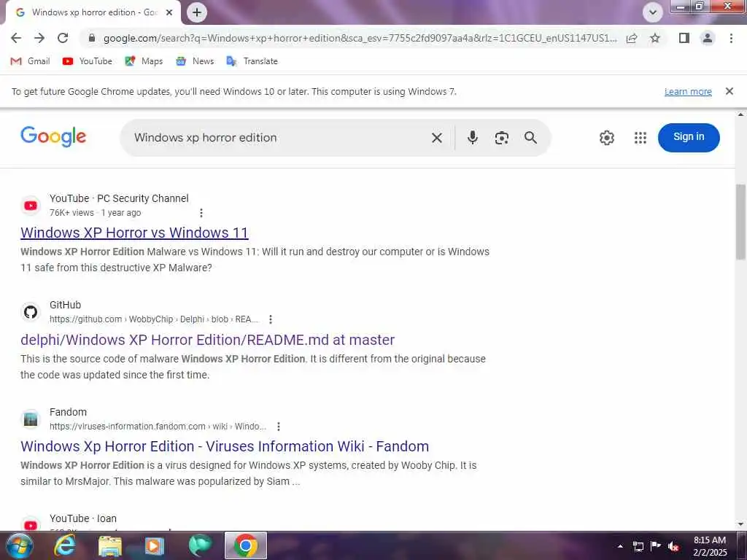The width and height of the screenshot is (747, 560).
Task: Switch to Chrome on the taskbar
Action: (x=245, y=545)
